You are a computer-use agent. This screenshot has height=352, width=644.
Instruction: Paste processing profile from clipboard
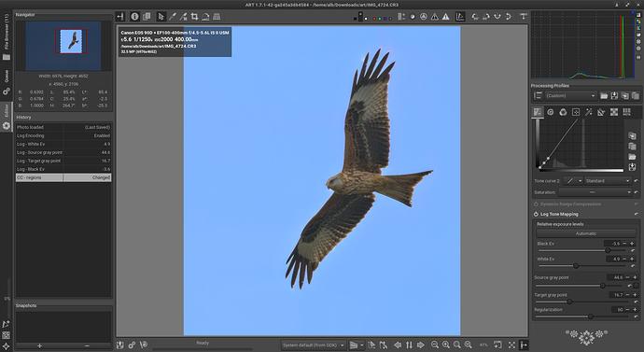(636, 95)
